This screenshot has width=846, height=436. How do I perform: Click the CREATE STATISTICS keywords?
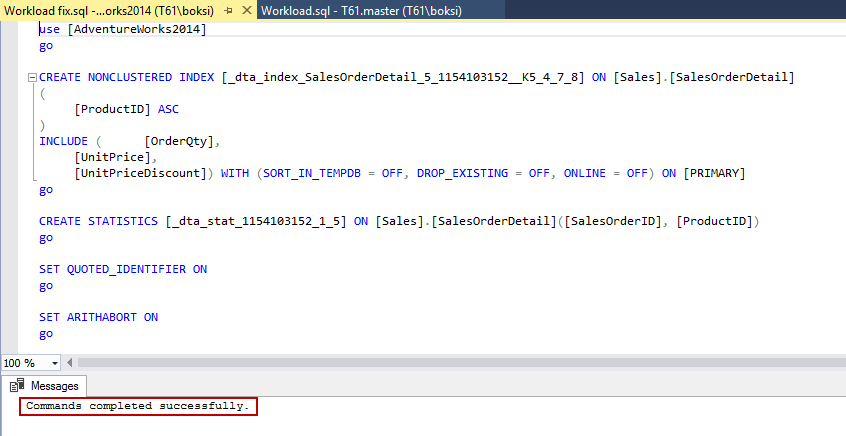[98, 221]
